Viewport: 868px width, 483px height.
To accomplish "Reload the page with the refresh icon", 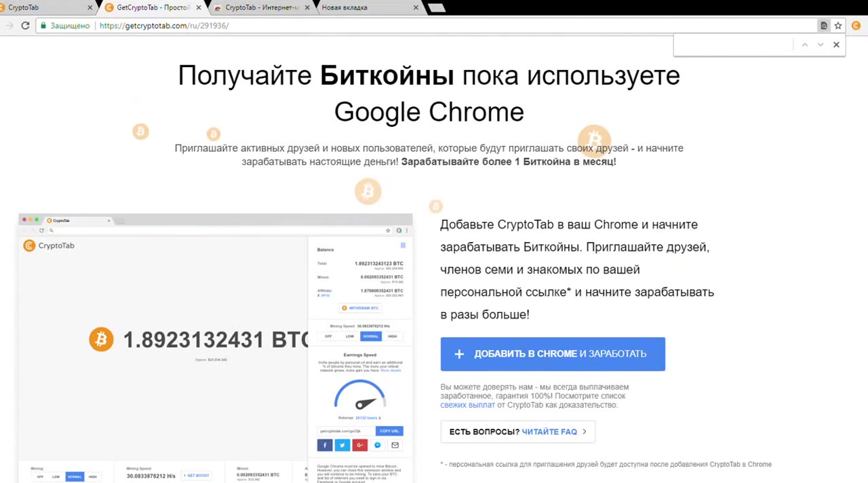I will (25, 26).
